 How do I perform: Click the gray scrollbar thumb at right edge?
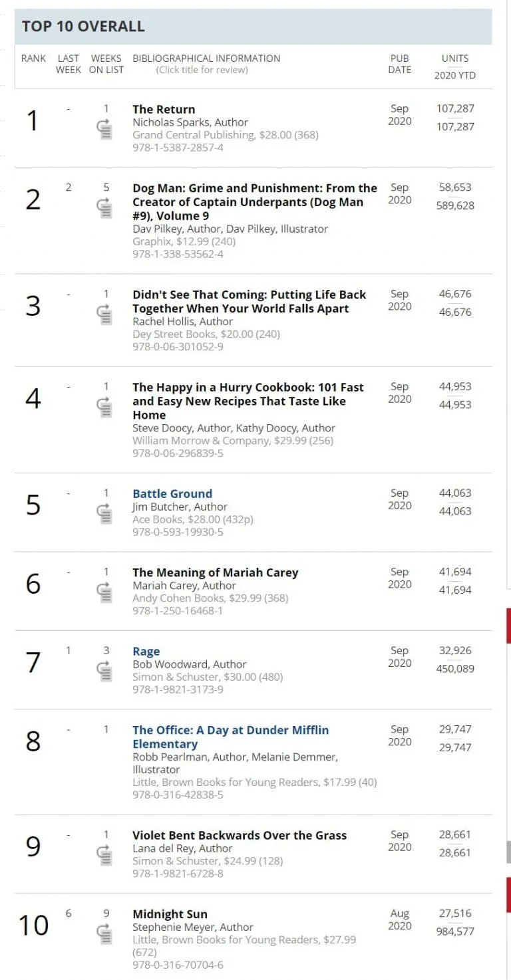[509, 852]
